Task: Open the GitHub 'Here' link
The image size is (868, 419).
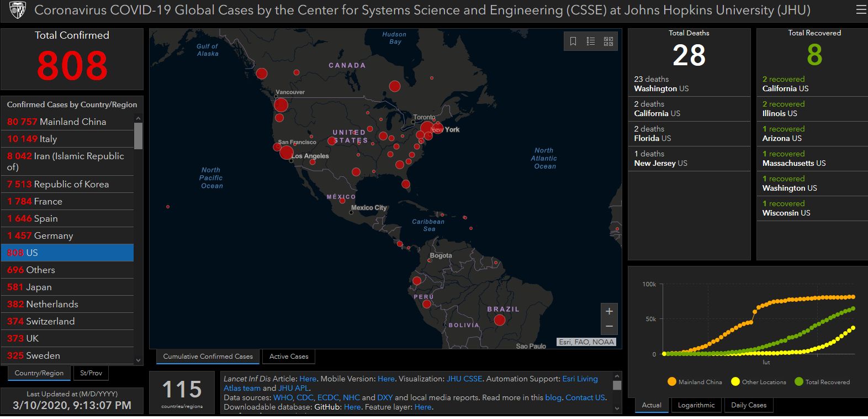Action: [x=352, y=407]
